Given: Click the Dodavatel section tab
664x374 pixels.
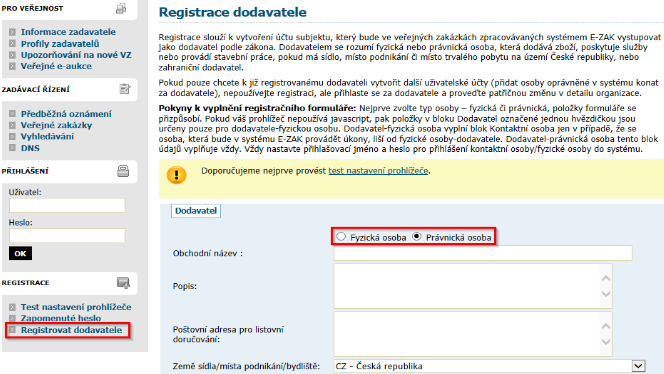Looking at the screenshot, I should coord(196,211).
